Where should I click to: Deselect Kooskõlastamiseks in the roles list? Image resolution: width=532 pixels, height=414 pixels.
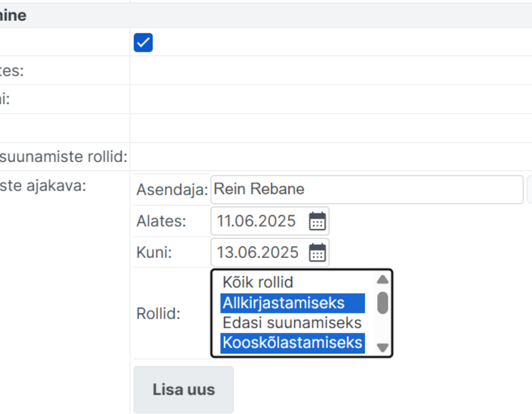(x=293, y=343)
